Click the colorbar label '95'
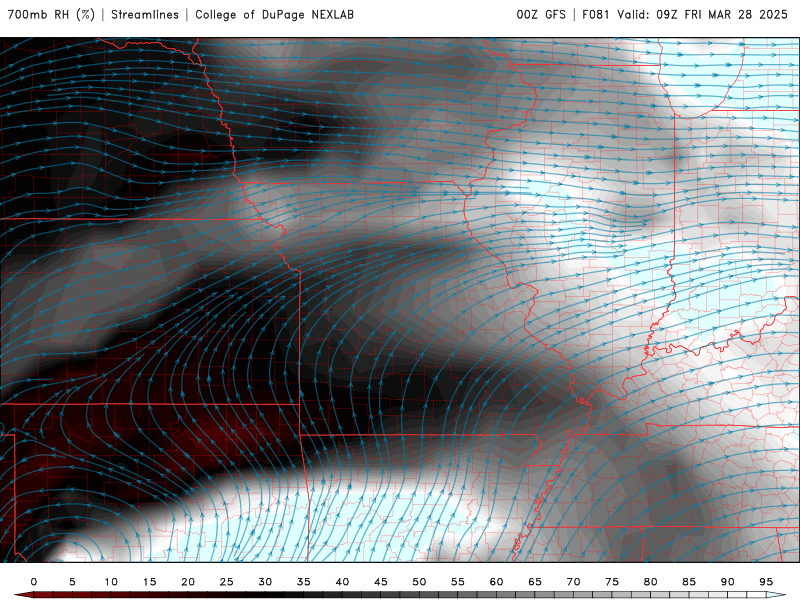The image size is (800, 600). pyautogui.click(x=766, y=582)
